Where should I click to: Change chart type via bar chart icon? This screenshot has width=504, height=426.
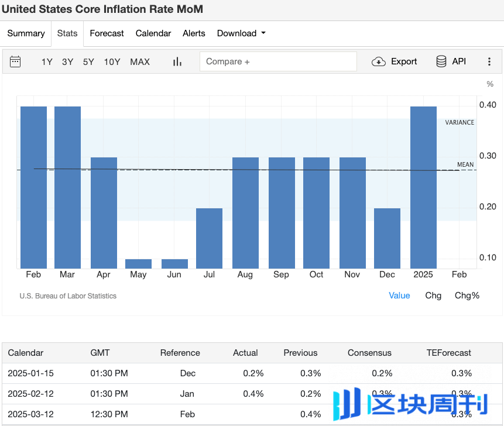(177, 61)
